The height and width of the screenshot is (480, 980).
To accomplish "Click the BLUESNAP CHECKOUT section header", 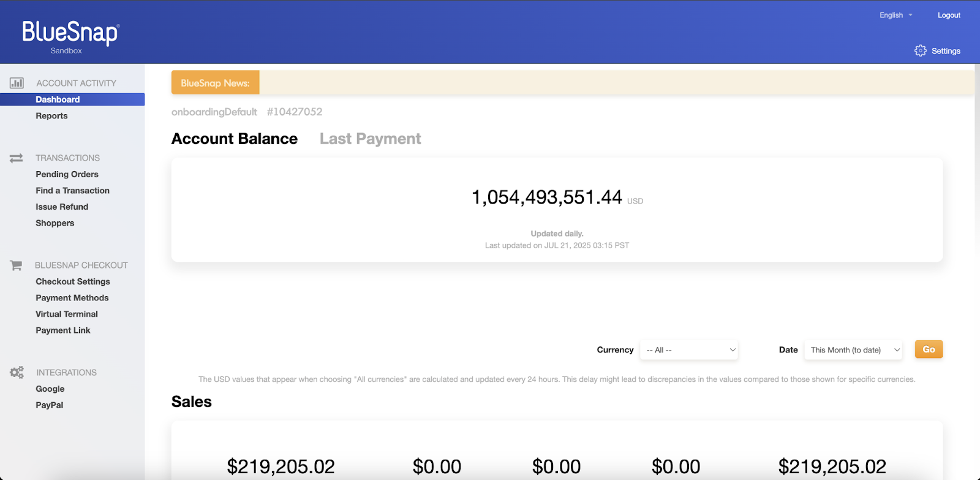I will (x=81, y=265).
